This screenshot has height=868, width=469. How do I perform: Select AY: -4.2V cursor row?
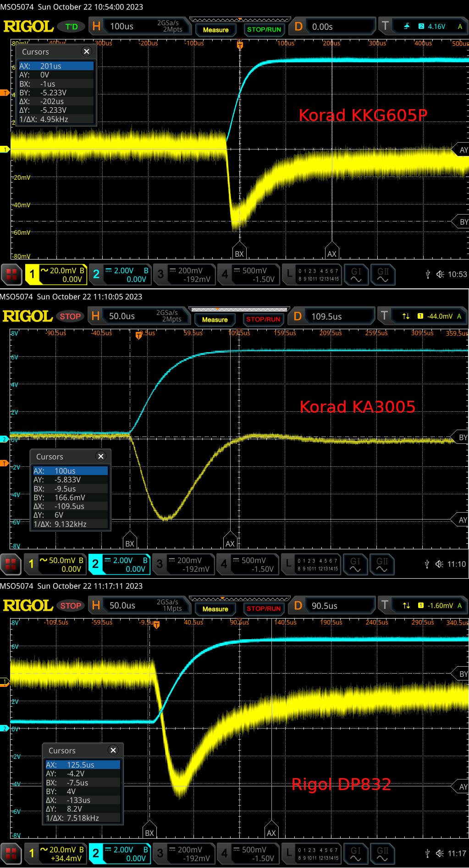pos(83,774)
